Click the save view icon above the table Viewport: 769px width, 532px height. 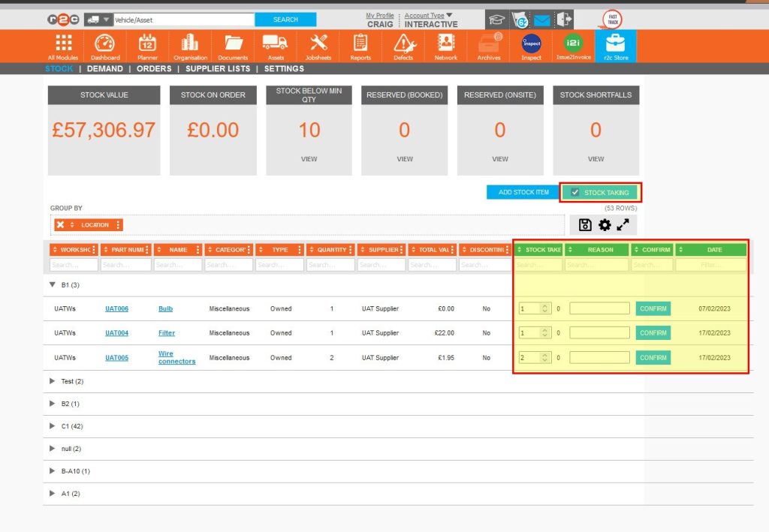pyautogui.click(x=584, y=224)
